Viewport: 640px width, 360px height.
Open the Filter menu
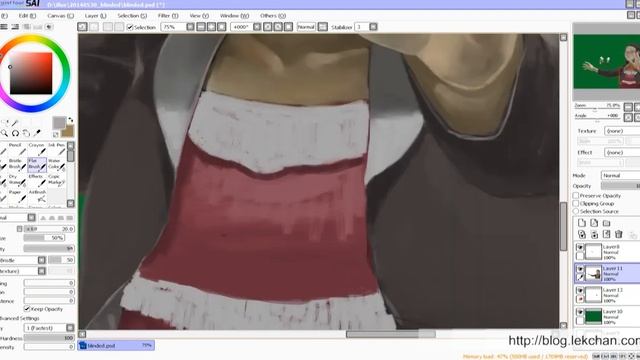[168, 16]
